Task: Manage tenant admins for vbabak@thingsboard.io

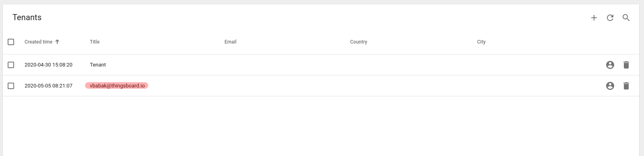Action: (610, 86)
